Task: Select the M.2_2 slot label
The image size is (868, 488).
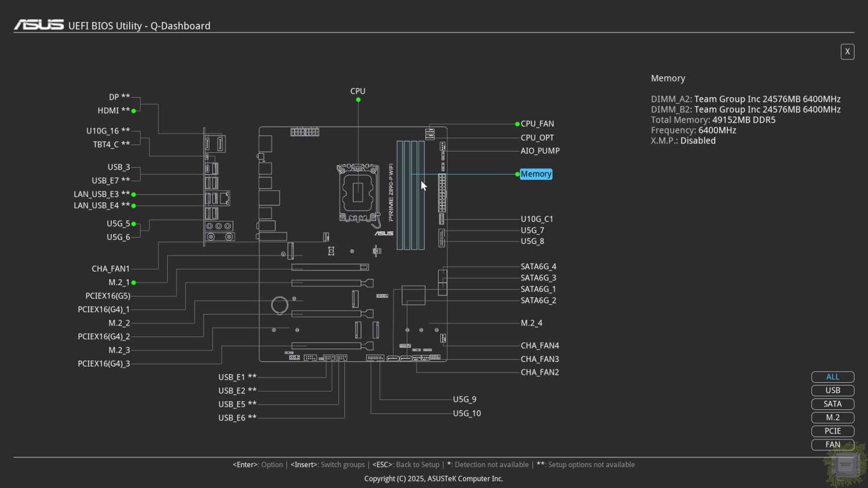Action: click(x=119, y=323)
